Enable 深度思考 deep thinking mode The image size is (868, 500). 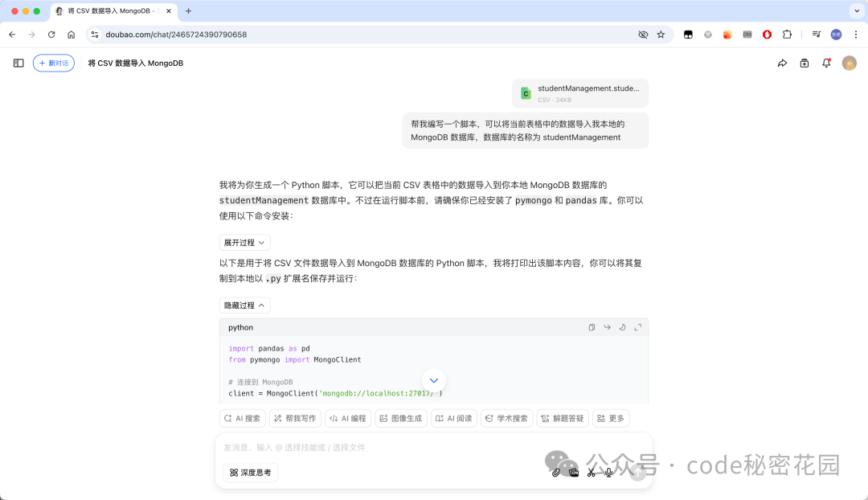250,472
